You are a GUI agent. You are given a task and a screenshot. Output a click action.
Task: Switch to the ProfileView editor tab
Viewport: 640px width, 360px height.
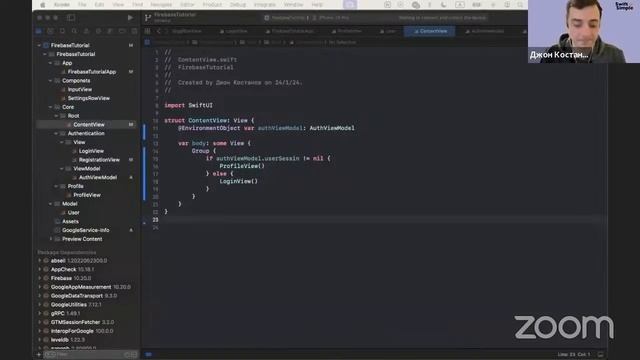click(347, 31)
